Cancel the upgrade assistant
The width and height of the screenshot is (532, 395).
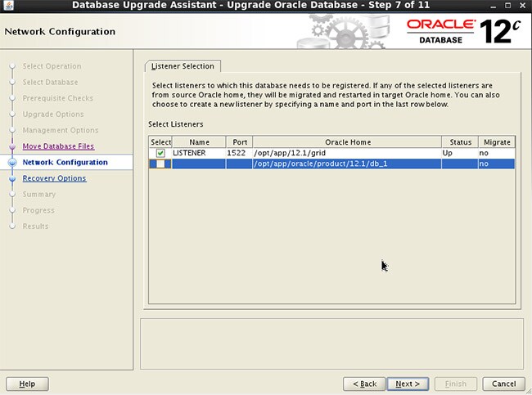click(x=504, y=384)
